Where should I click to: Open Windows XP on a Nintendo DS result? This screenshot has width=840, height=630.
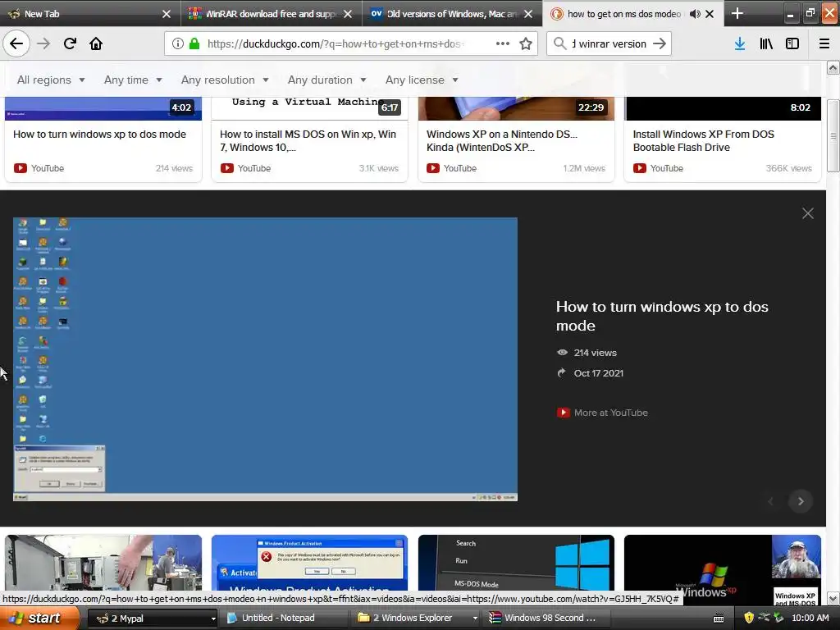click(x=501, y=140)
